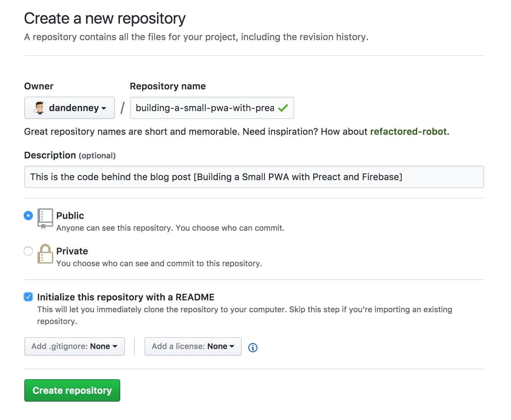The height and width of the screenshot is (420, 511).
Task: Click the green checkmark in repository name
Action: 283,108
